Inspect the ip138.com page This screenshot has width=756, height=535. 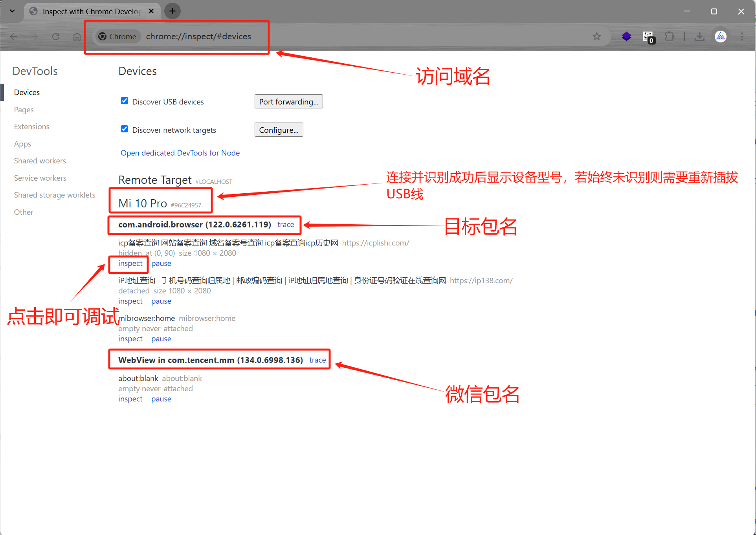click(x=130, y=301)
